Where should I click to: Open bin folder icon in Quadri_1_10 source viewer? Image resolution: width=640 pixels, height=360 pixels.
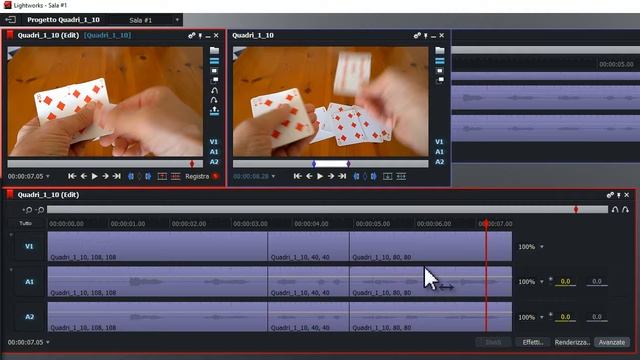(440, 50)
